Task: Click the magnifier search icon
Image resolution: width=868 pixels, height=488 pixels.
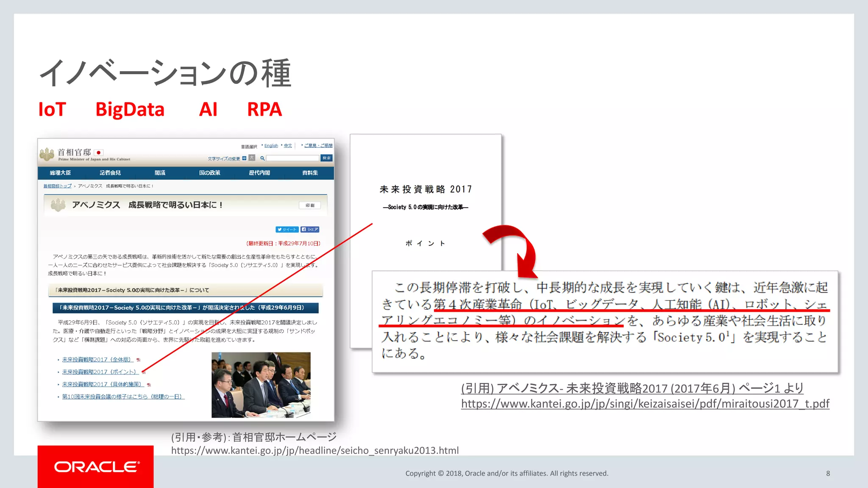Action: [x=262, y=158]
